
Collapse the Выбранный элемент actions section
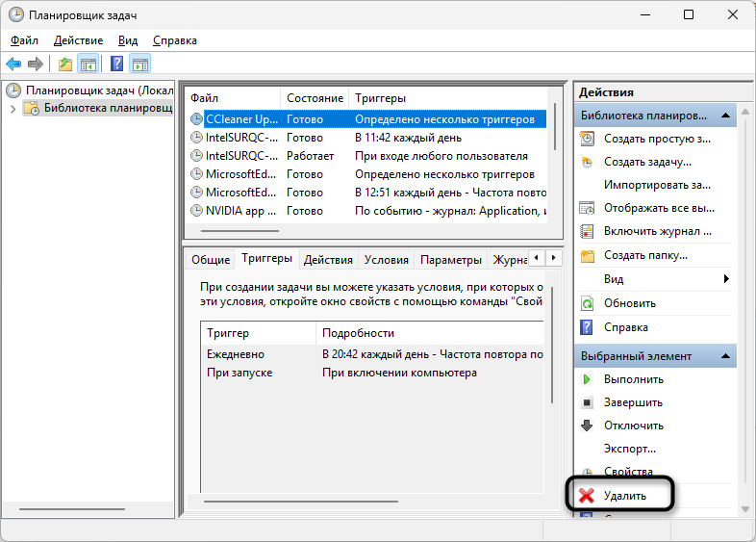(725, 356)
